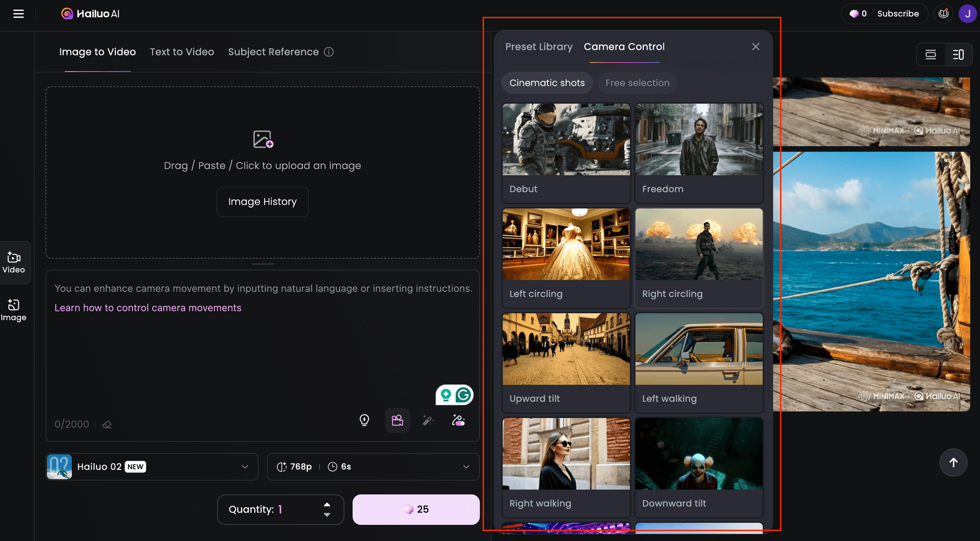This screenshot has width=980, height=541.
Task: Switch to Text to Video tab
Action: pyautogui.click(x=182, y=52)
